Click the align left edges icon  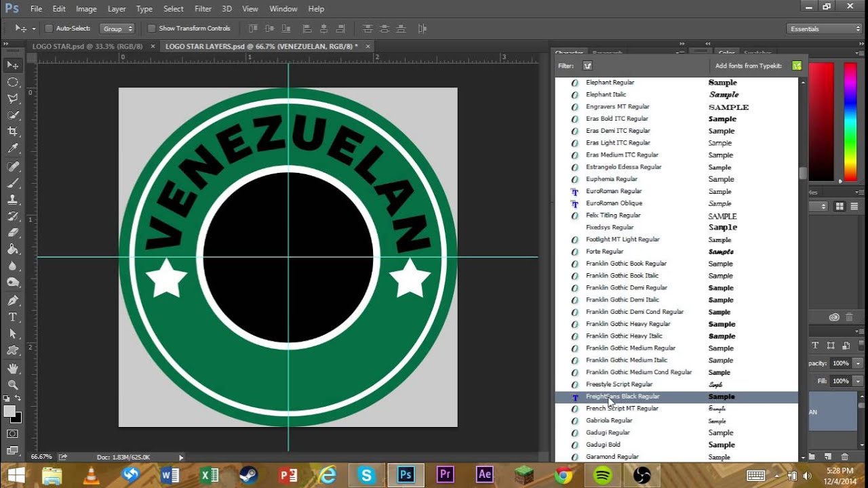307,28
